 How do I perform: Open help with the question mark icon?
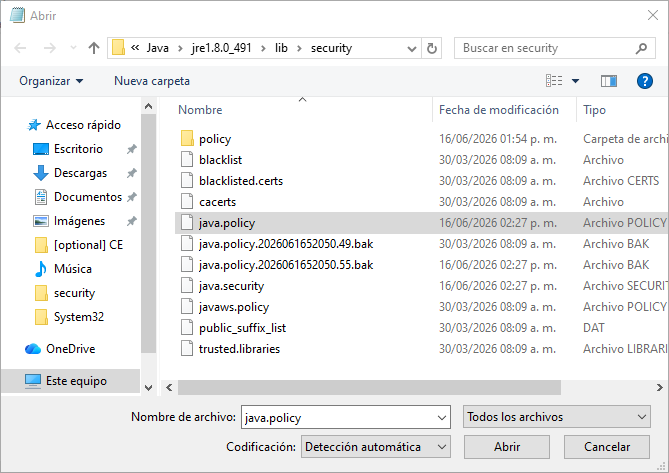645,81
